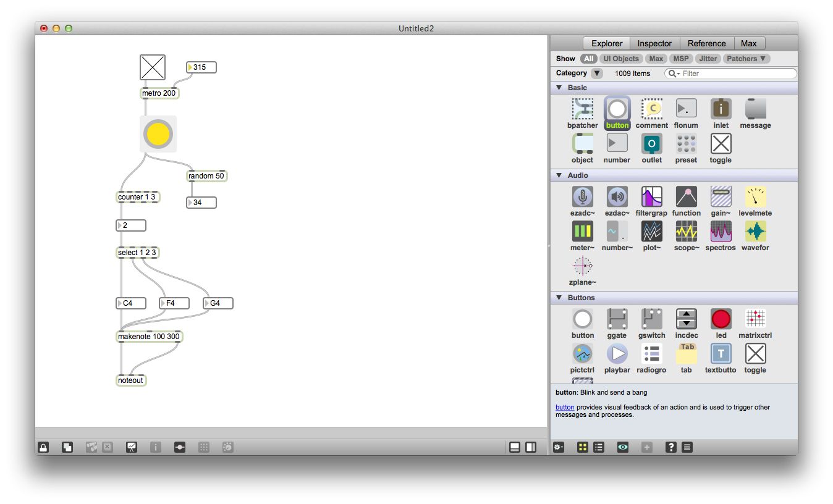Lock the patcher with the padlock icon
This screenshot has height=504, width=833.
[x=43, y=447]
